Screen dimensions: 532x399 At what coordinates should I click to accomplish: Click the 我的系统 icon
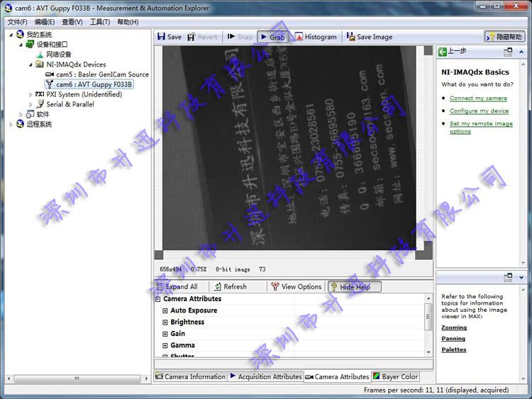tap(20, 34)
